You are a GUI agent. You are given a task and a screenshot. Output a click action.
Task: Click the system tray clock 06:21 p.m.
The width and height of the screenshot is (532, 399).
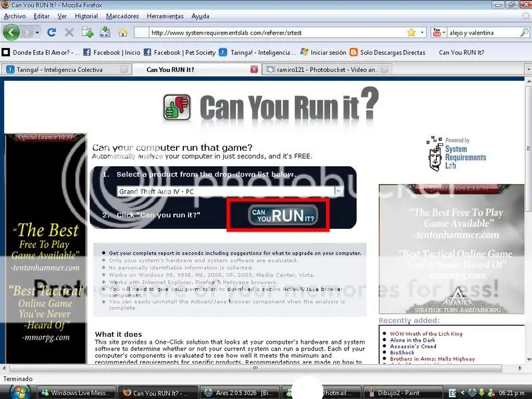pos(512,393)
